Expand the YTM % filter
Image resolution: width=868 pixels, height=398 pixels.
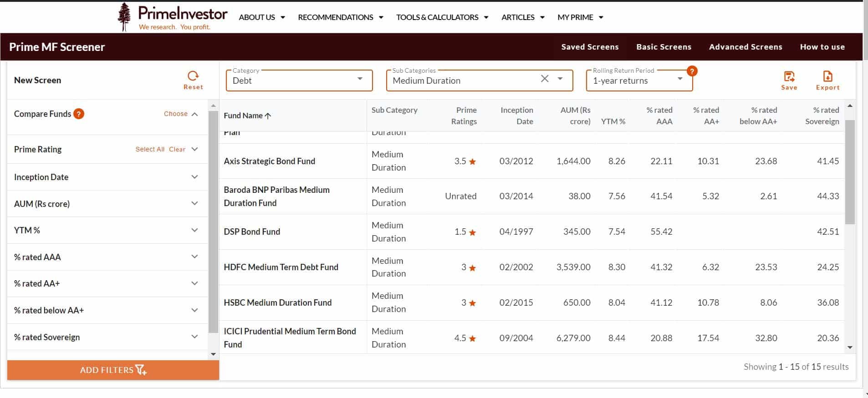(195, 230)
